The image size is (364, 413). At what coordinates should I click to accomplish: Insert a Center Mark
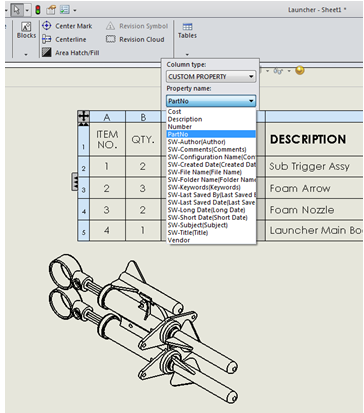[x=68, y=26]
